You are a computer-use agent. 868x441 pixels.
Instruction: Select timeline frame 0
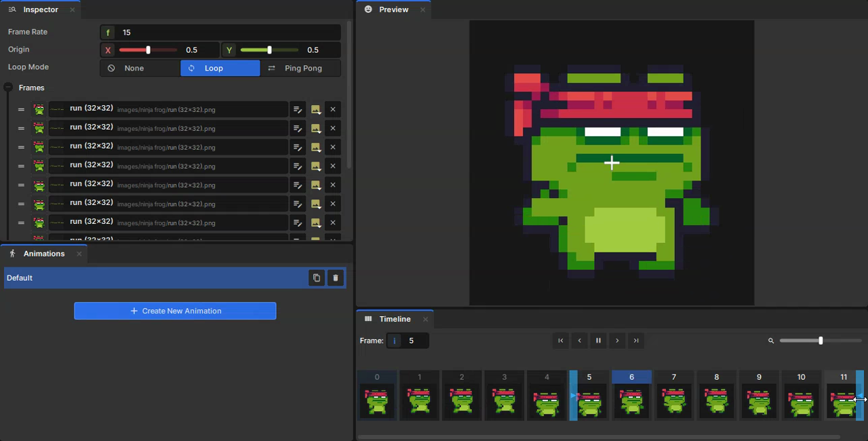coord(377,396)
